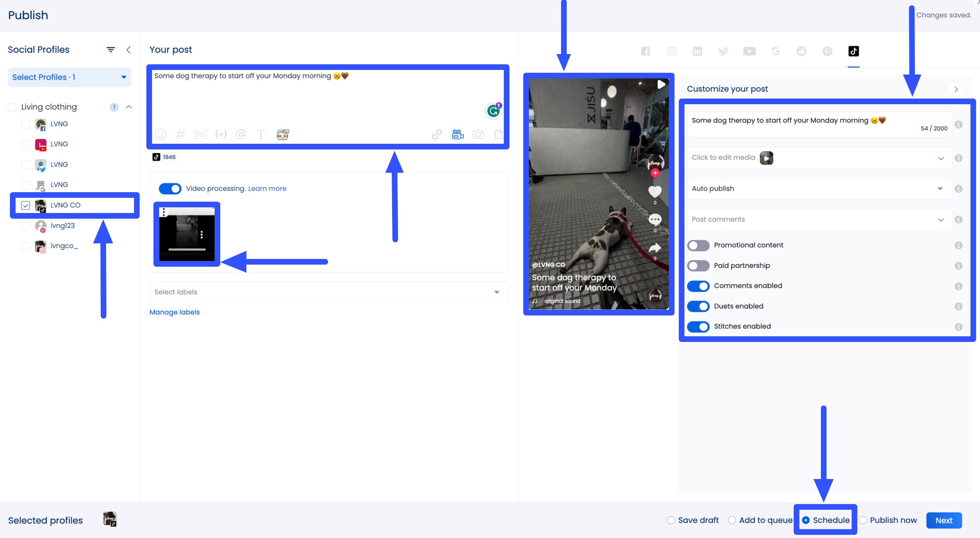Screen dimensions: 980x538
Task: Enable the Promotional content toggle
Action: 698,245
